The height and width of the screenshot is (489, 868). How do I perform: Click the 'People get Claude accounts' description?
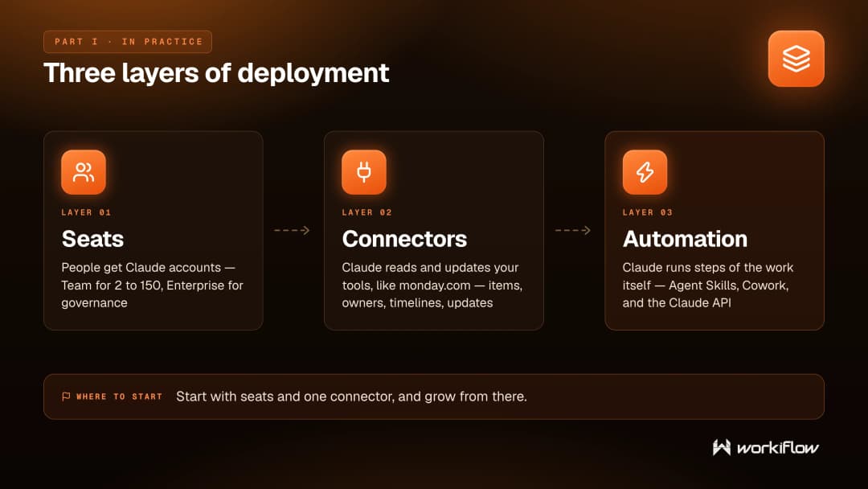click(152, 286)
